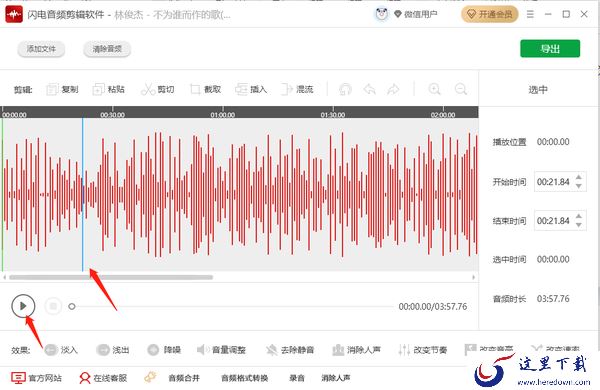Image resolution: width=600 pixels, height=390 pixels.
Task: Open Change Tempo (改变节奏) effect
Action: (x=422, y=350)
